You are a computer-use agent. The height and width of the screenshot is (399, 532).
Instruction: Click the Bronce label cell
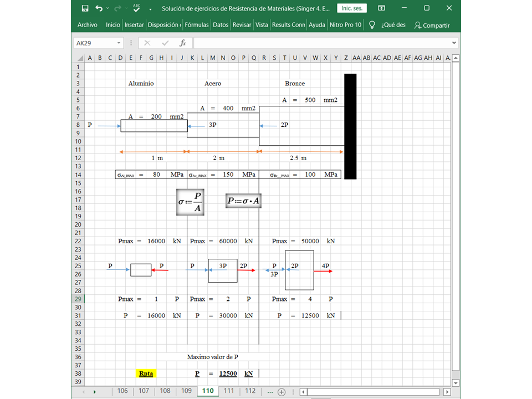click(x=295, y=84)
